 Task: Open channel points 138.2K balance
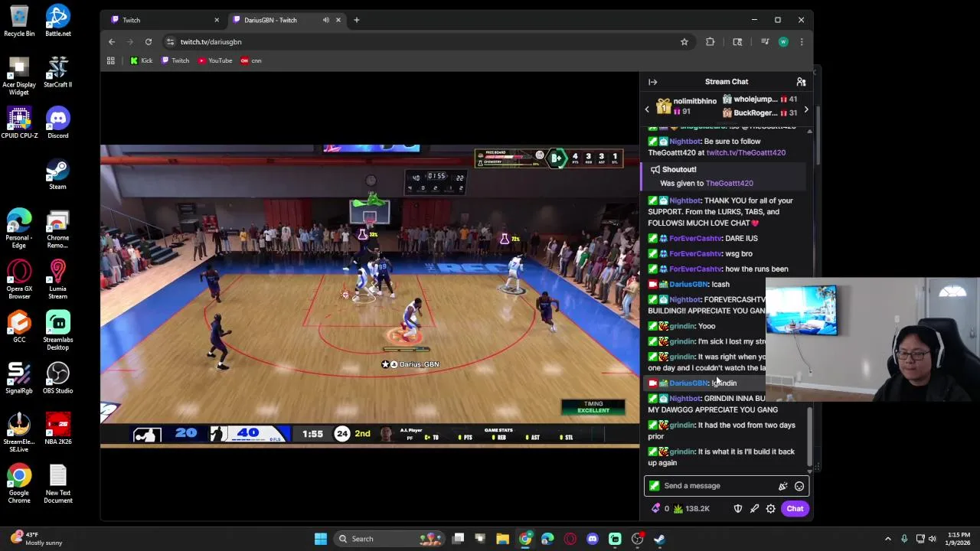691,509
